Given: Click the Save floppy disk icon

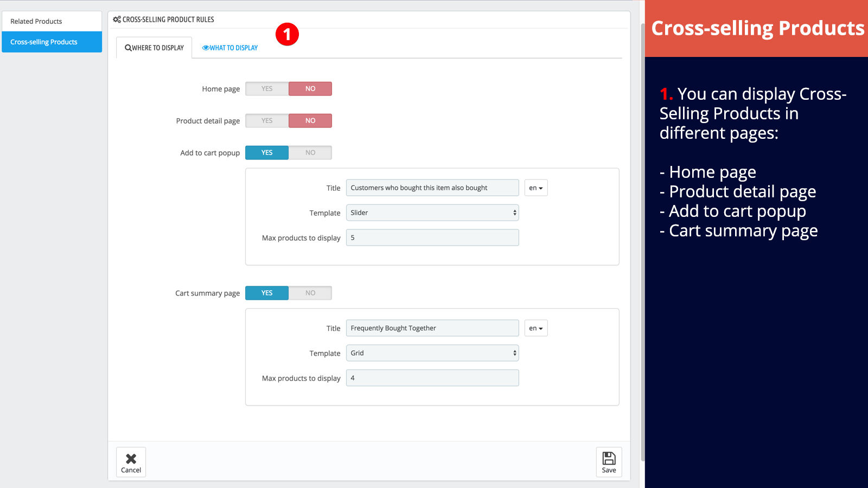Looking at the screenshot, I should point(609,458).
